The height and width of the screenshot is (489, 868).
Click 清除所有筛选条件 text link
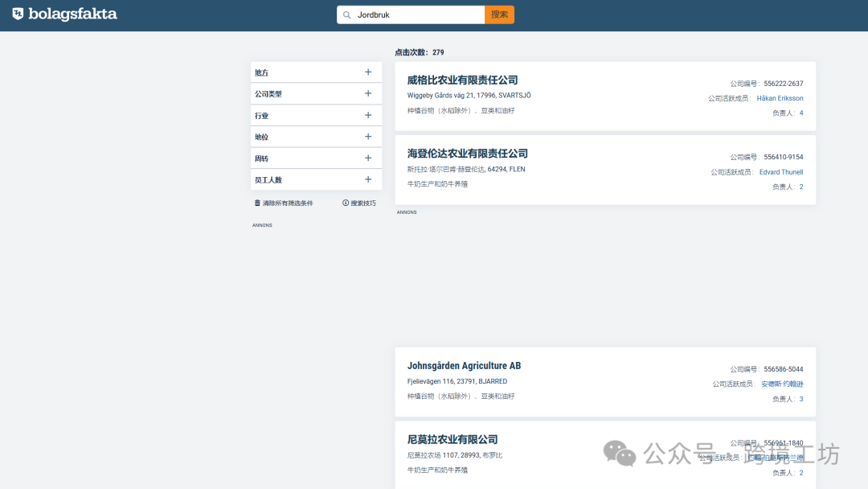[x=288, y=203]
